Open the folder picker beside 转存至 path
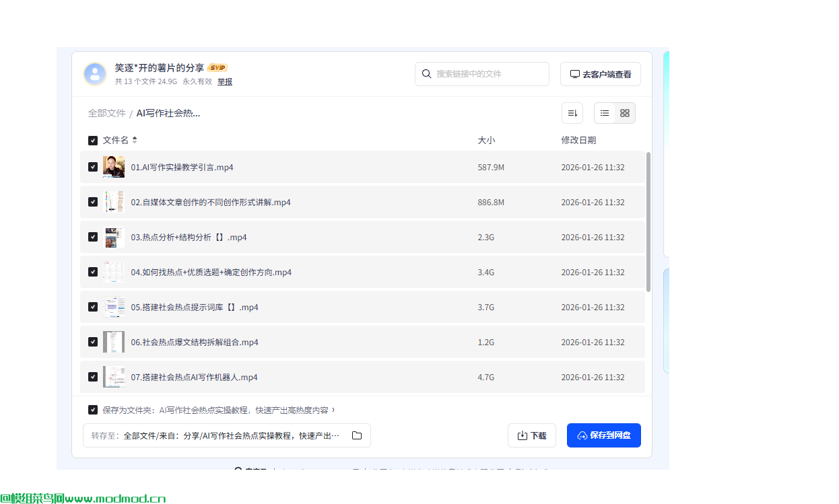Viewport: 839px width, 504px height. pos(357,435)
